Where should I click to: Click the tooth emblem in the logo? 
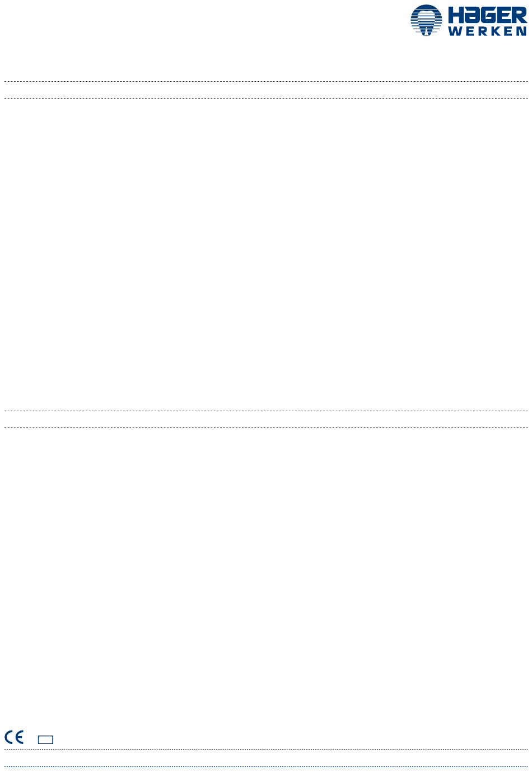[426, 21]
